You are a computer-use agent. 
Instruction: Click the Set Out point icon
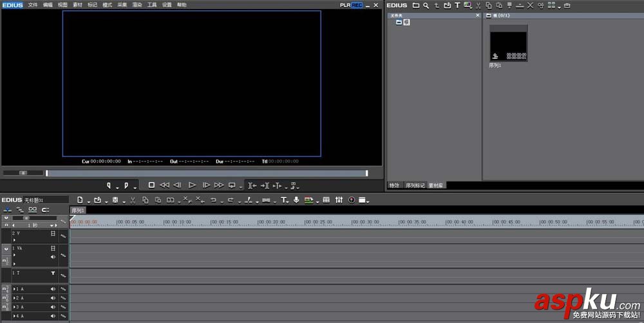[126, 185]
